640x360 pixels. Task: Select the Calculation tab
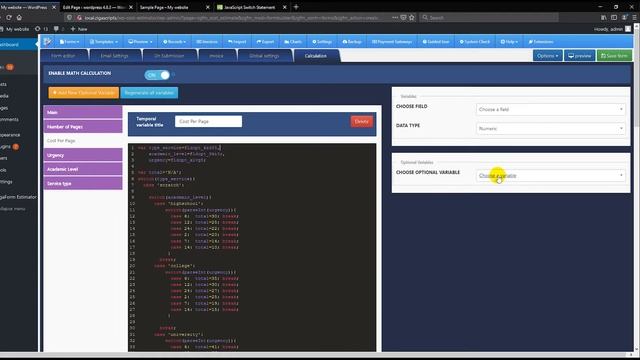coord(316,56)
